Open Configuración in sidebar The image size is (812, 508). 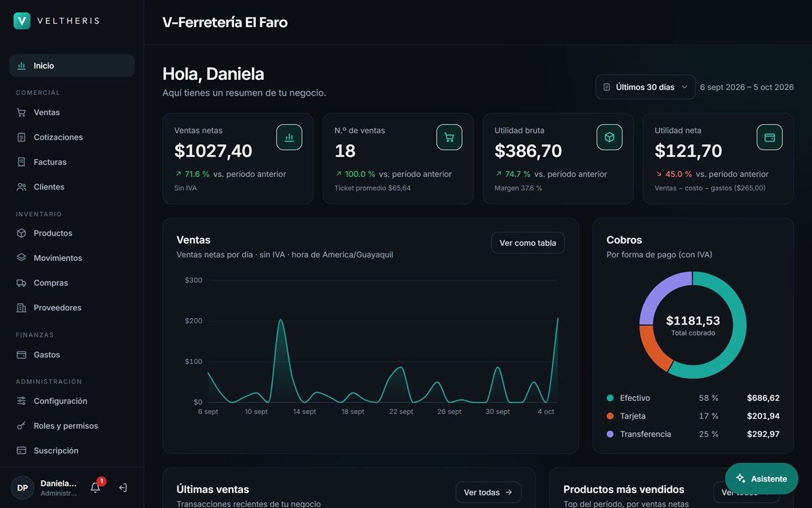(72, 401)
